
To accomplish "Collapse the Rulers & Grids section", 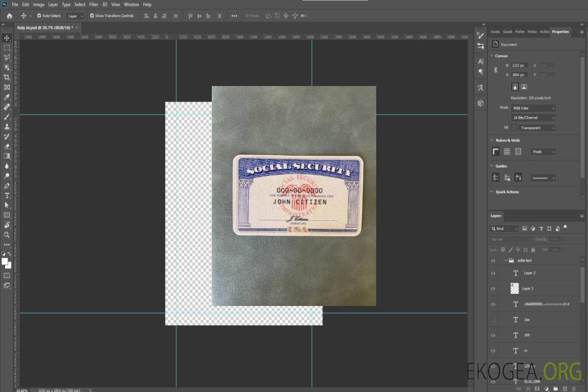I will pos(492,140).
